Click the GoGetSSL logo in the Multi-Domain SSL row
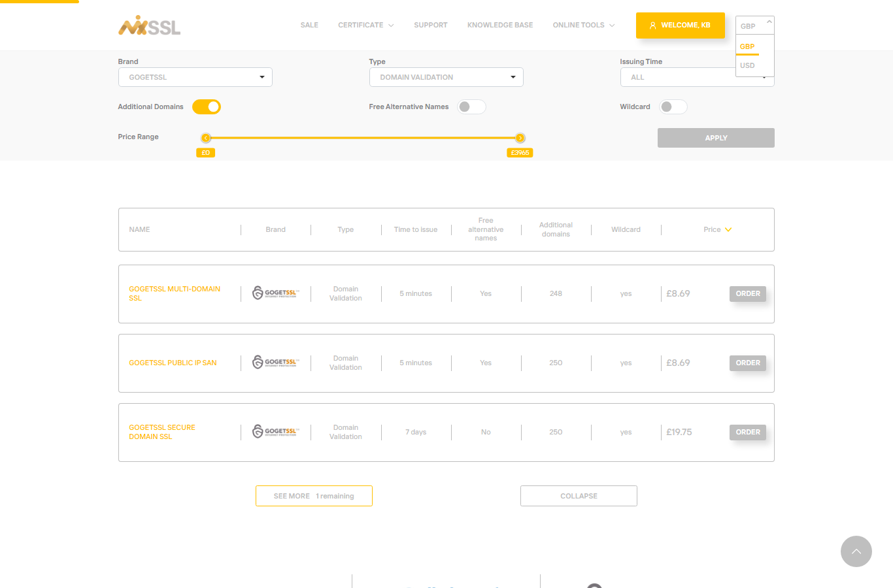Viewport: 893px width, 588px height. point(275,293)
